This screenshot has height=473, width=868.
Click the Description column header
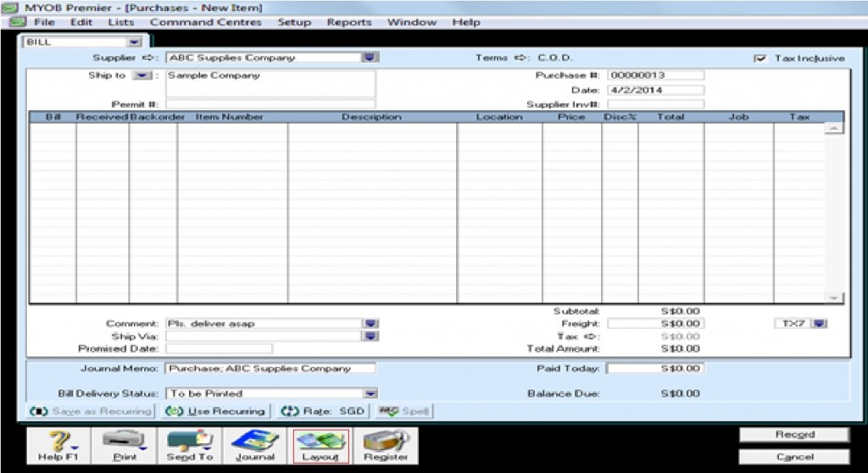372,117
